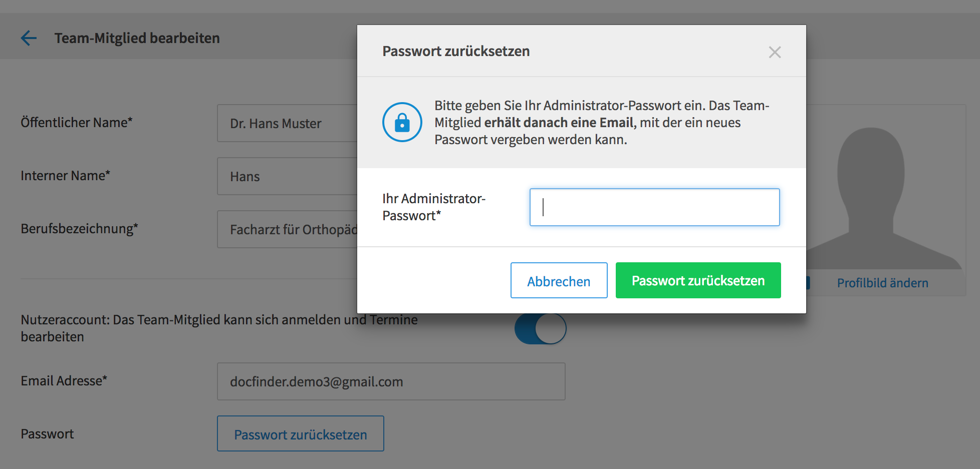The image size is (980, 469).
Task: Click the Abbrechen button
Action: 559,280
